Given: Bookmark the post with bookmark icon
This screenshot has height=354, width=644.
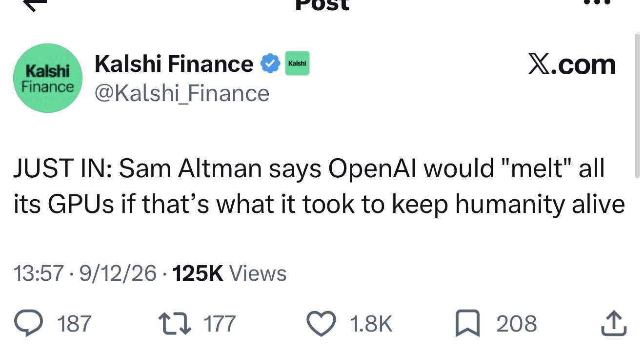Looking at the screenshot, I should click(x=467, y=324).
